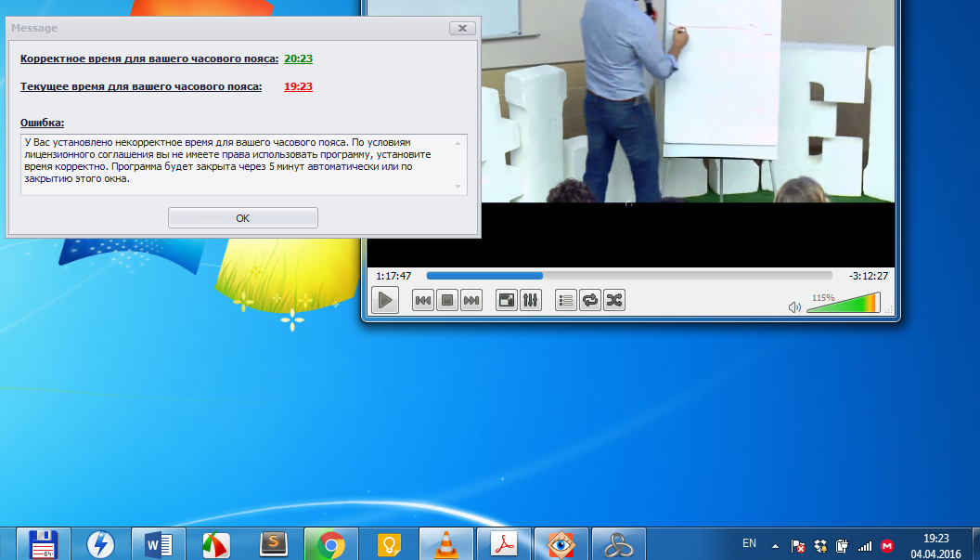Click the Play button in VLC

[x=385, y=300]
